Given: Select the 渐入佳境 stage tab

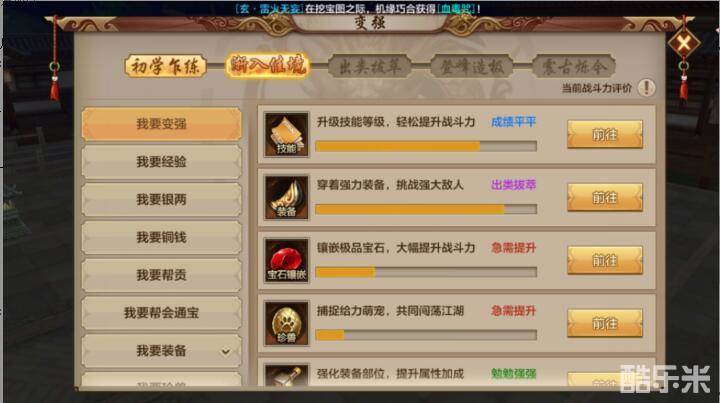Looking at the screenshot, I should (x=268, y=66).
